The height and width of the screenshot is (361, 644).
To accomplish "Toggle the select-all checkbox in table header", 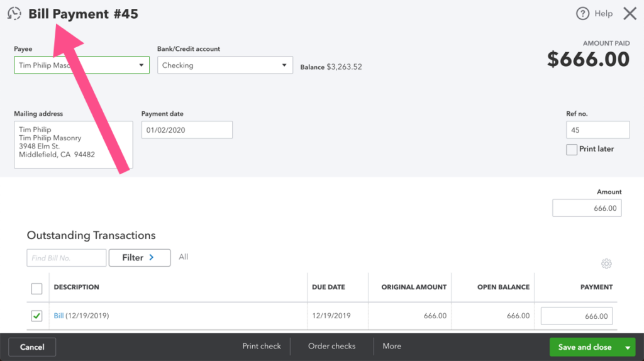I will [36, 289].
